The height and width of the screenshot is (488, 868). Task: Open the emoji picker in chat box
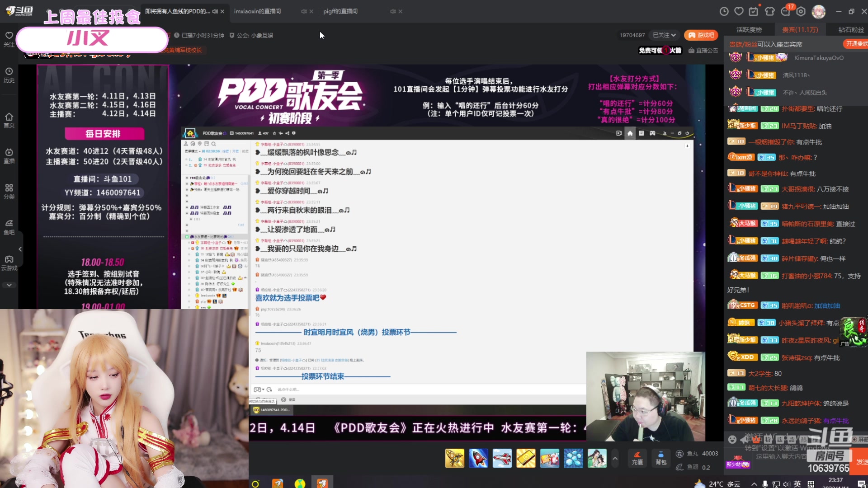pyautogui.click(x=732, y=439)
